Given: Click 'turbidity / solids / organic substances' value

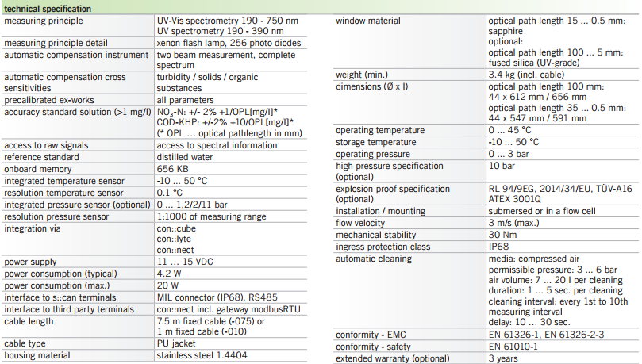Looking at the screenshot, I should pyautogui.click(x=207, y=82).
